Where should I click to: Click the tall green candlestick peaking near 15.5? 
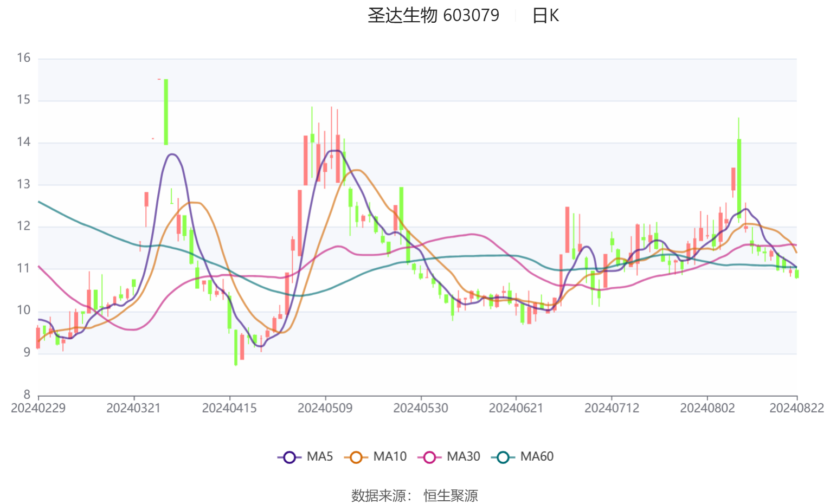(x=166, y=112)
